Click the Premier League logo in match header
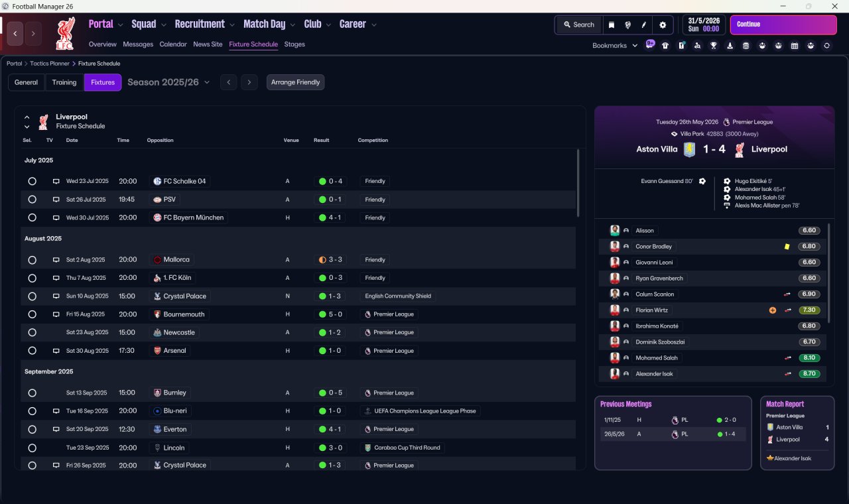The height and width of the screenshot is (504, 849). point(726,122)
